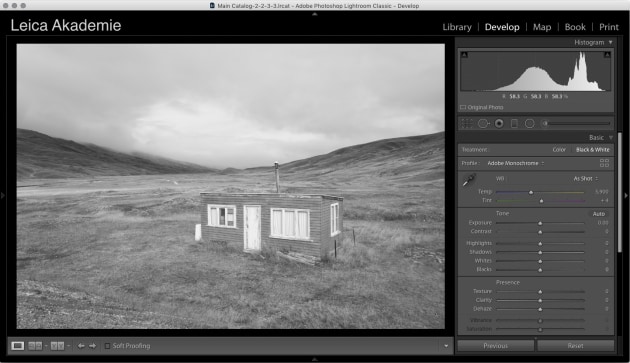Click the Temp slider
The width and height of the screenshot is (630, 363).
[x=540, y=192]
